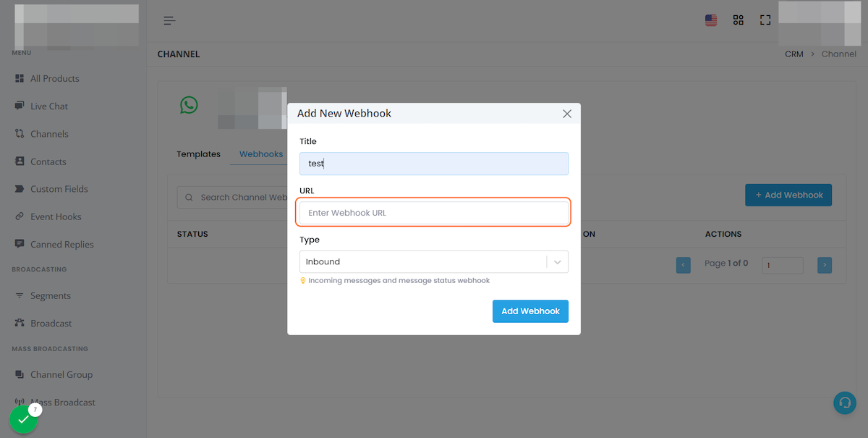Click the CRM breadcrumb link
This screenshot has height=438, width=868.
click(794, 54)
